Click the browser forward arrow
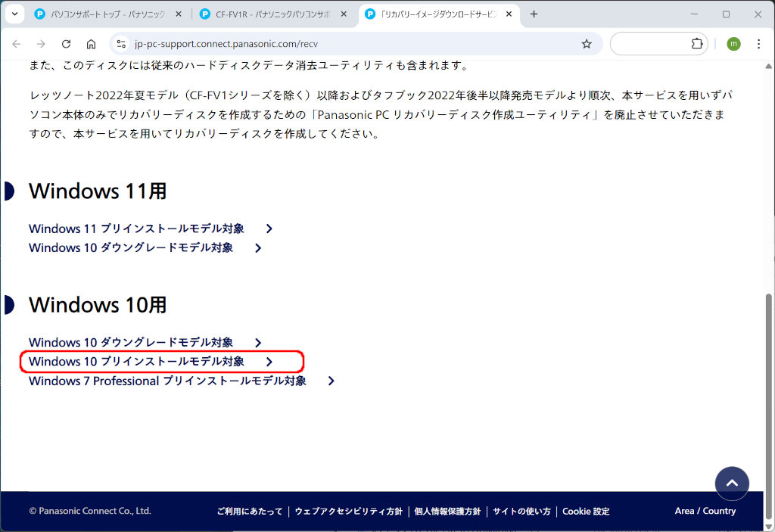Image resolution: width=775 pixels, height=532 pixels. [41, 44]
